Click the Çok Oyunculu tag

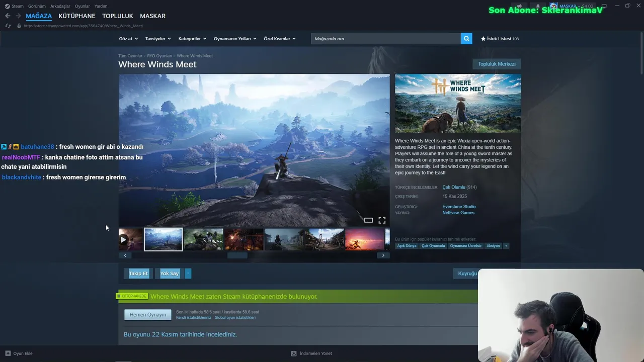[433, 246]
